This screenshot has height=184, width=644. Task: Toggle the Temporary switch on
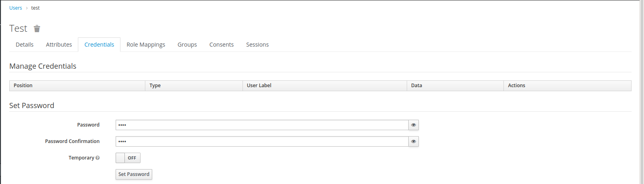point(128,158)
